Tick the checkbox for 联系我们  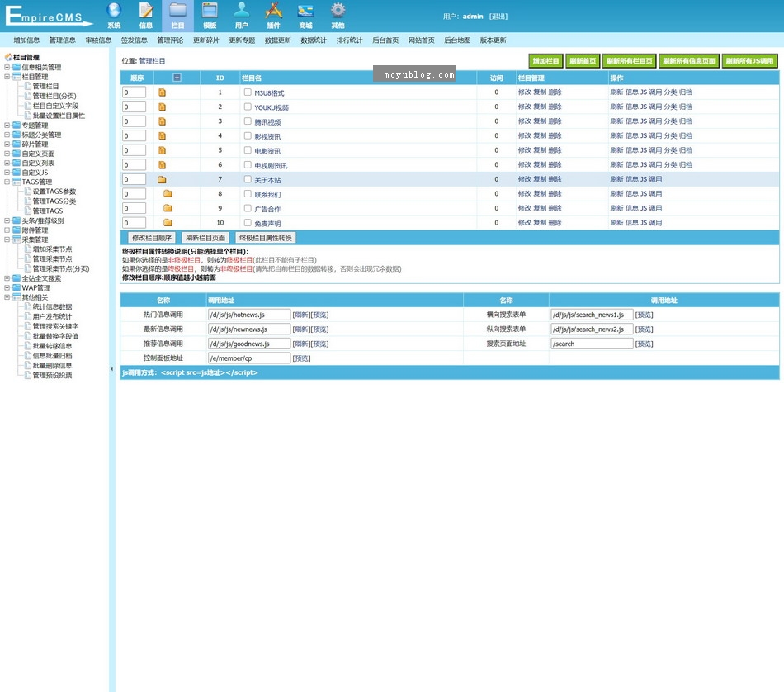click(x=248, y=193)
